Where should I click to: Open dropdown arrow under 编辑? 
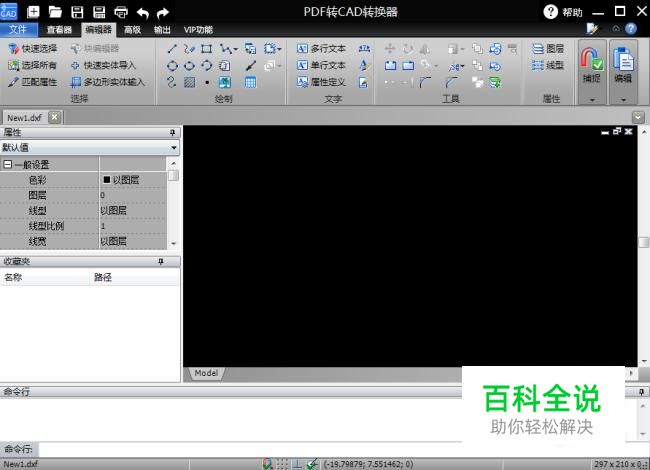tap(623, 100)
